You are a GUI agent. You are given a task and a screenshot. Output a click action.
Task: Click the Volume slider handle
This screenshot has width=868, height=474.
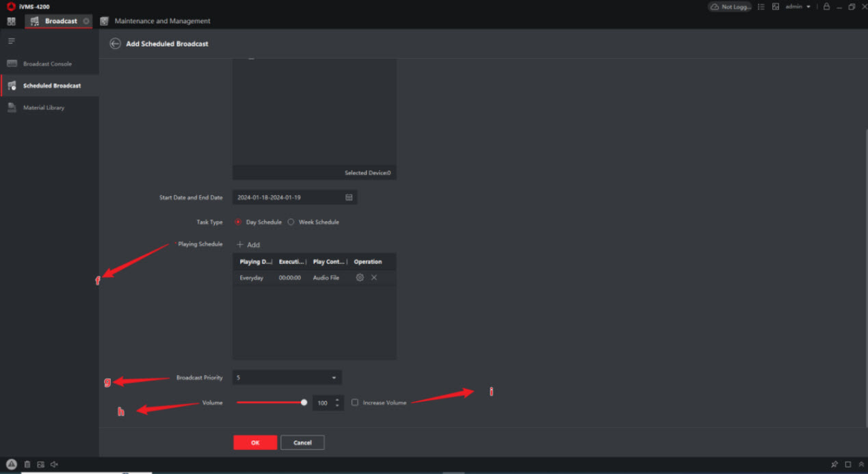point(304,402)
